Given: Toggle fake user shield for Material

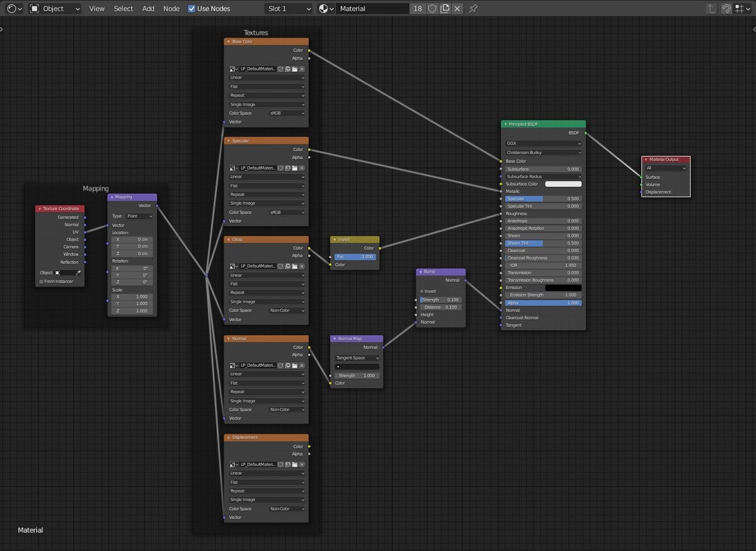Looking at the screenshot, I should (x=432, y=9).
